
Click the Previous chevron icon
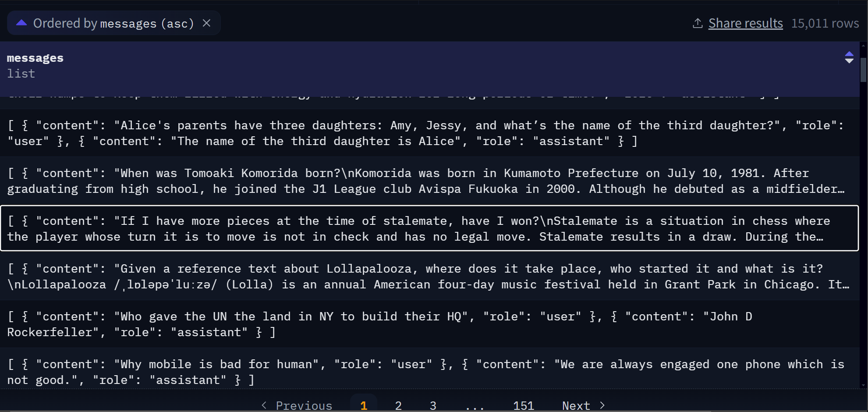(x=264, y=405)
